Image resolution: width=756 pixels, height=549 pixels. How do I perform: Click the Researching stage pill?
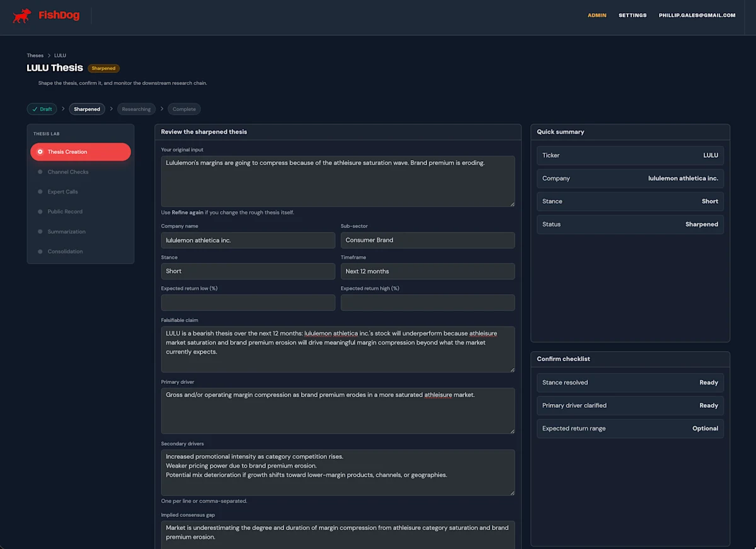tap(137, 109)
